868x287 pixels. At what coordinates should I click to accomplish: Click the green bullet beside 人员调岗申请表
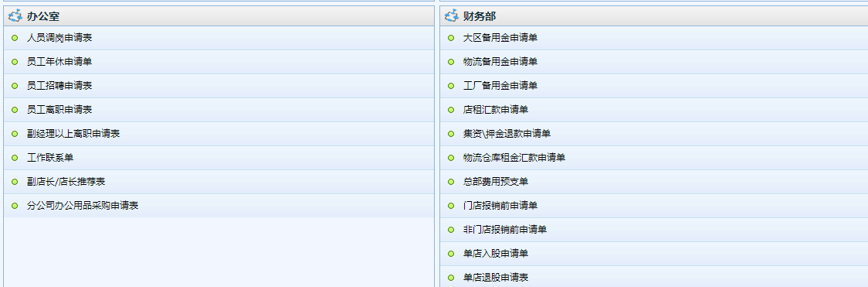[x=15, y=38]
